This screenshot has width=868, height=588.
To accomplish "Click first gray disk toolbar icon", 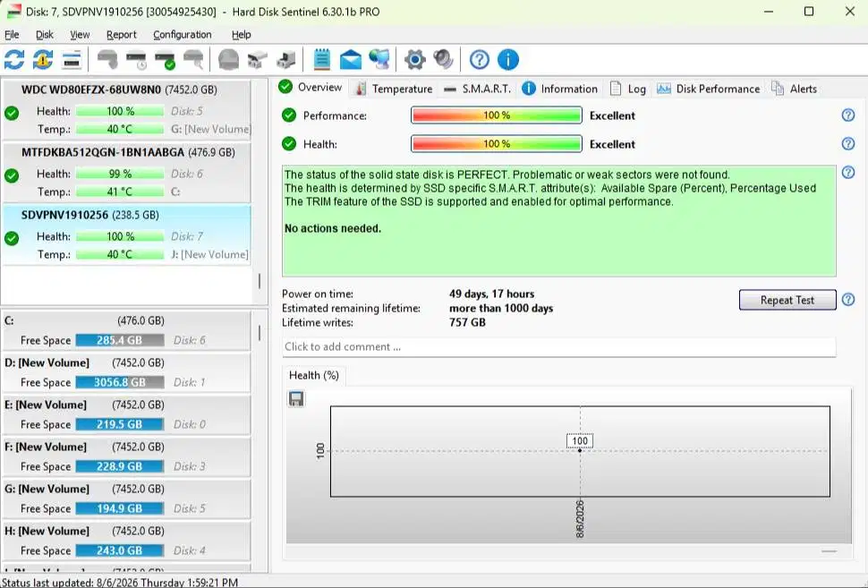I will 107,59.
